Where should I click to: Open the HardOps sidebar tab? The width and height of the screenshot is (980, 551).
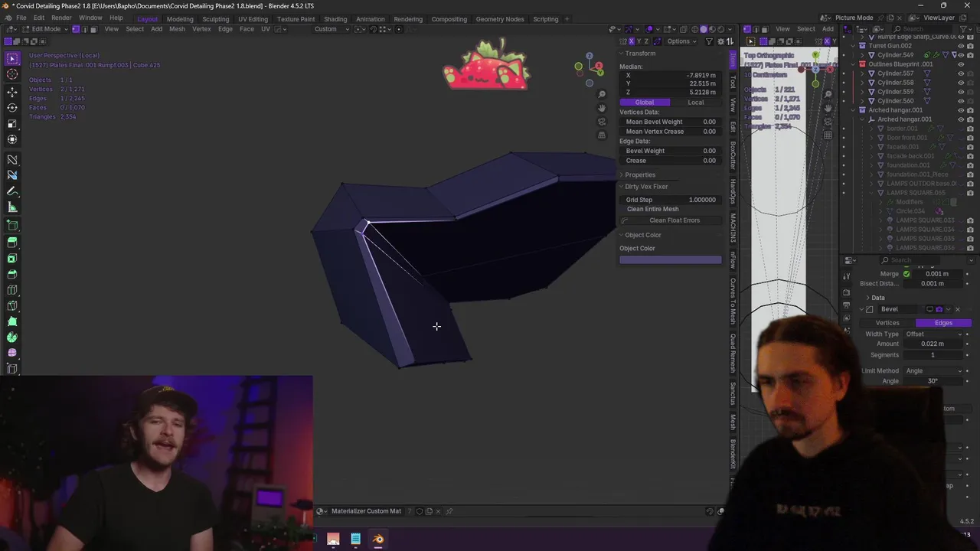[x=733, y=193]
